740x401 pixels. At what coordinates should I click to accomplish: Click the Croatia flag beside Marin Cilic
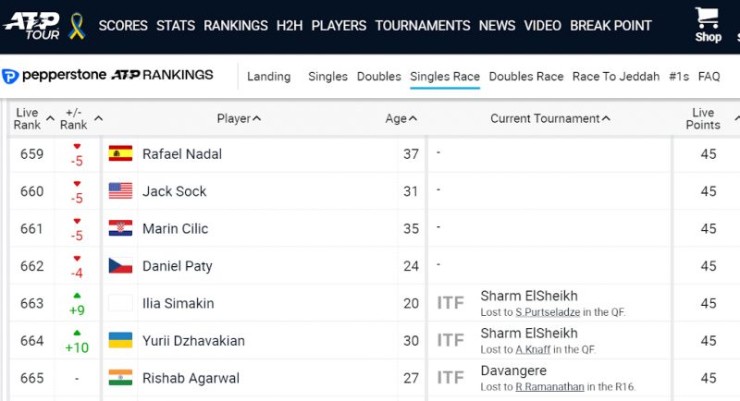coord(121,228)
